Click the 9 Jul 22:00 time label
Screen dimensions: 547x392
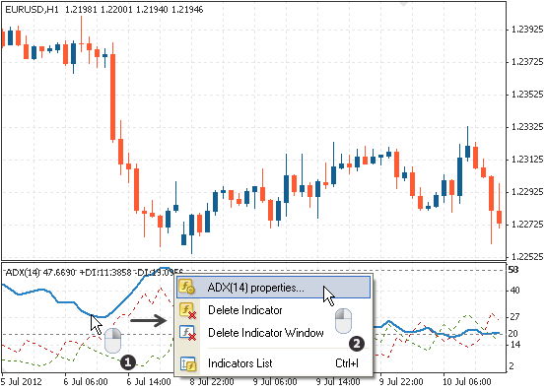coord(401,382)
